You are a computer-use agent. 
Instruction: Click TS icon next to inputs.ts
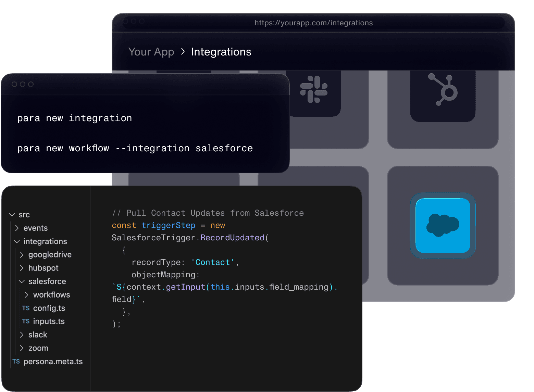click(x=26, y=321)
